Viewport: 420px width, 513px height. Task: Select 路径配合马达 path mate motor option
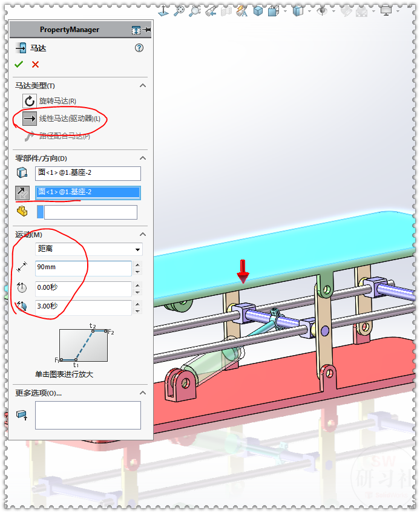57,136
